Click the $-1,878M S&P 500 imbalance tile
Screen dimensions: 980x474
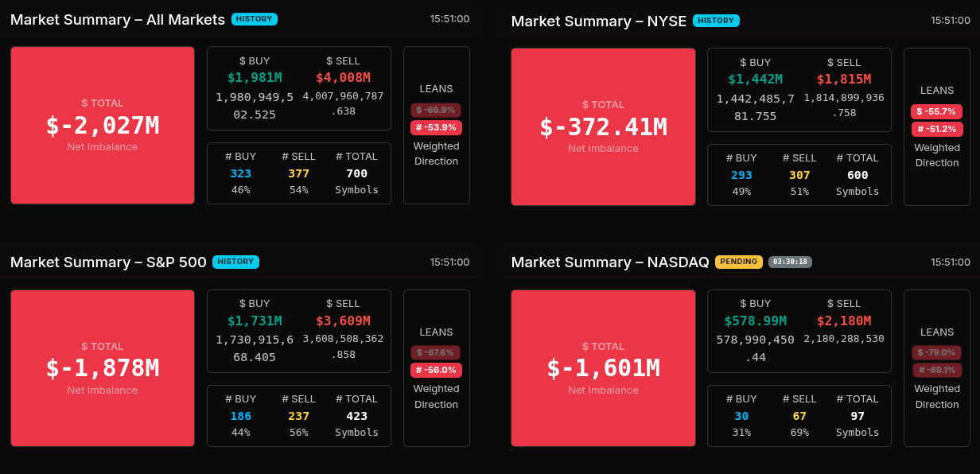tap(103, 368)
